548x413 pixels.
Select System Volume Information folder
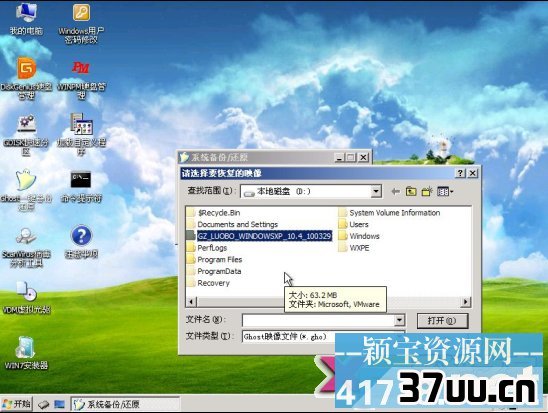point(389,213)
